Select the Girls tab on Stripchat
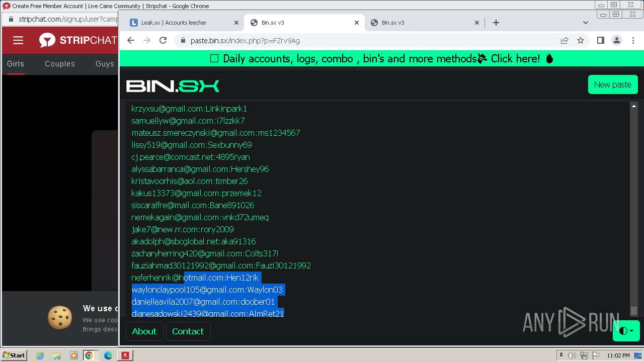This screenshot has width=644, height=362. [16, 64]
